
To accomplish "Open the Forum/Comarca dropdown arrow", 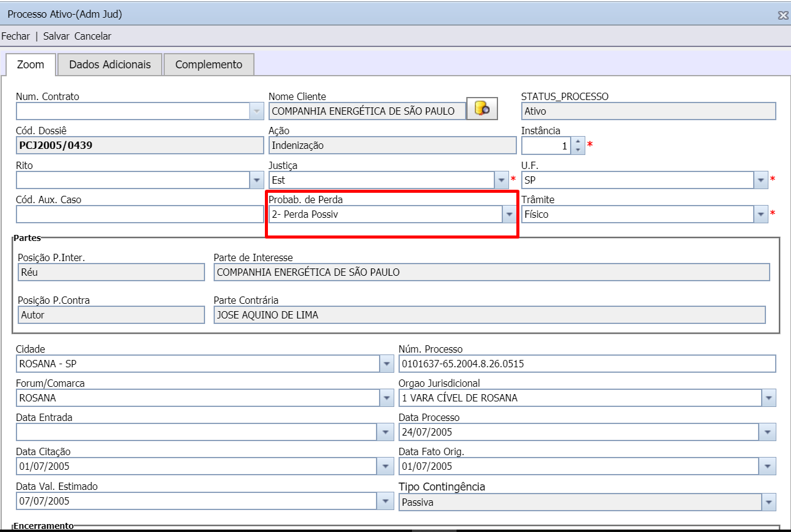I will [x=387, y=398].
